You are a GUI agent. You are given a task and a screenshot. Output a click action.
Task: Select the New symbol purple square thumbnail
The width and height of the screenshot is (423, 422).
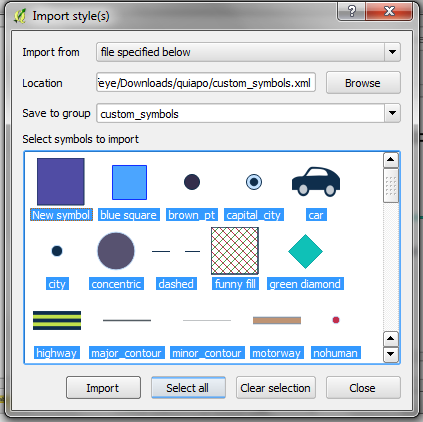point(61,182)
